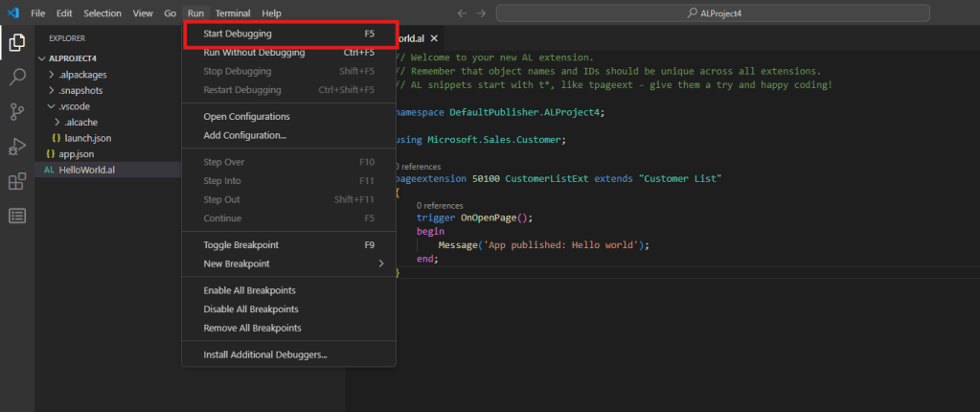Close the HelloWorld.al editor tab
The image size is (980, 412).
click(x=434, y=38)
